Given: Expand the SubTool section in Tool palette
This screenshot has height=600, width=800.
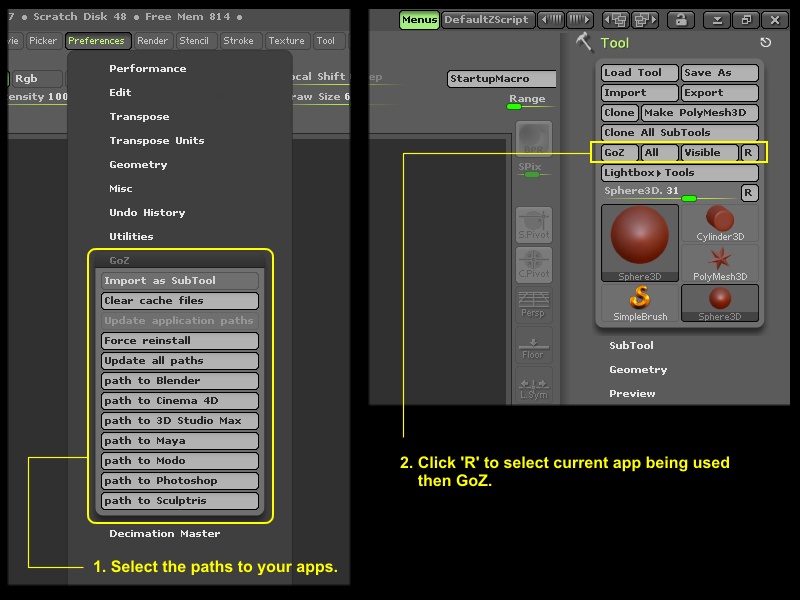Looking at the screenshot, I should click(632, 345).
